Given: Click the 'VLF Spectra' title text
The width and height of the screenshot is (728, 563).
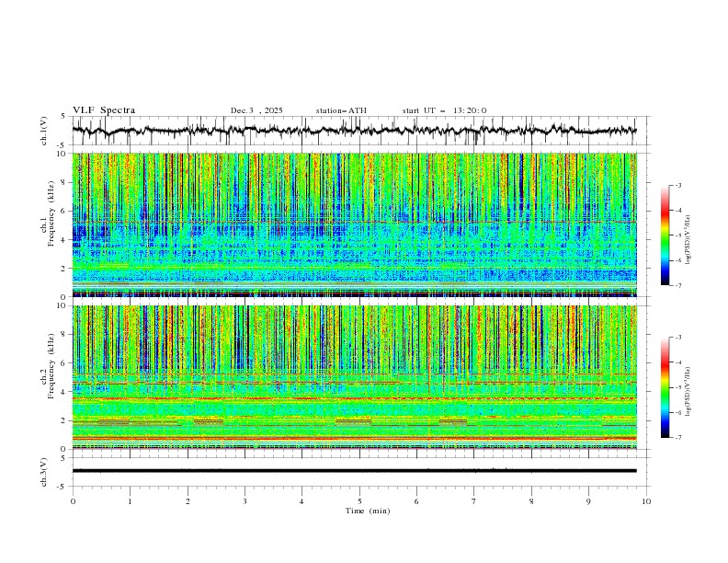Looking at the screenshot, I should coord(104,110).
